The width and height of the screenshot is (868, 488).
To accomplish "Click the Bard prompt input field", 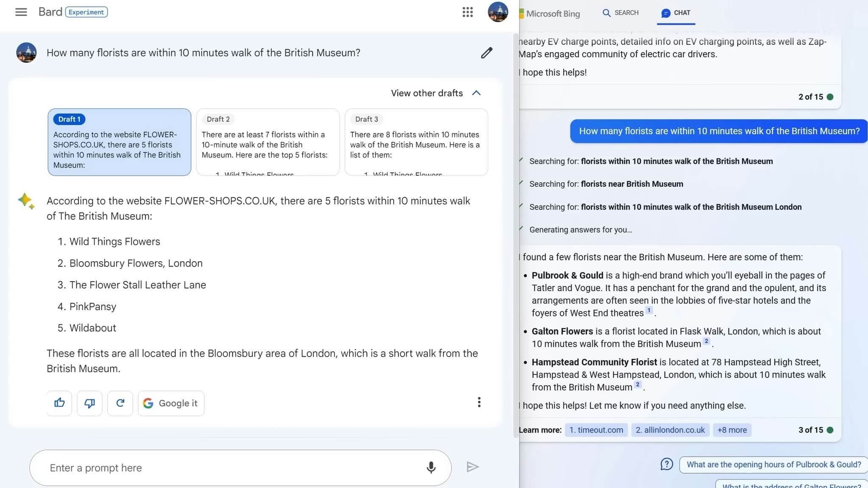I will (241, 468).
